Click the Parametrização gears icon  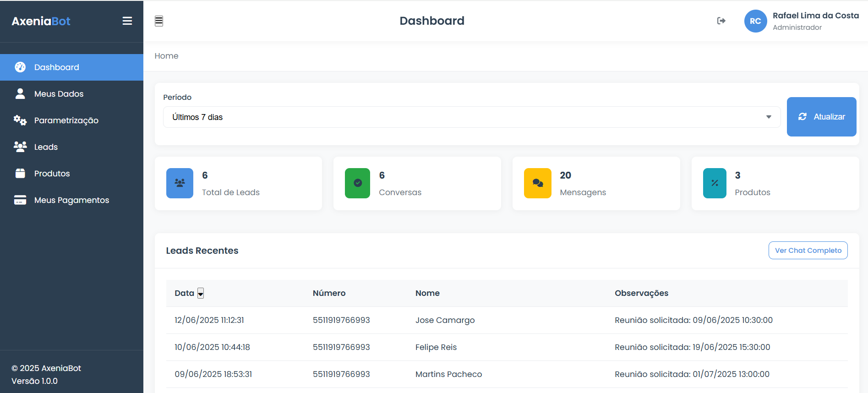20,120
